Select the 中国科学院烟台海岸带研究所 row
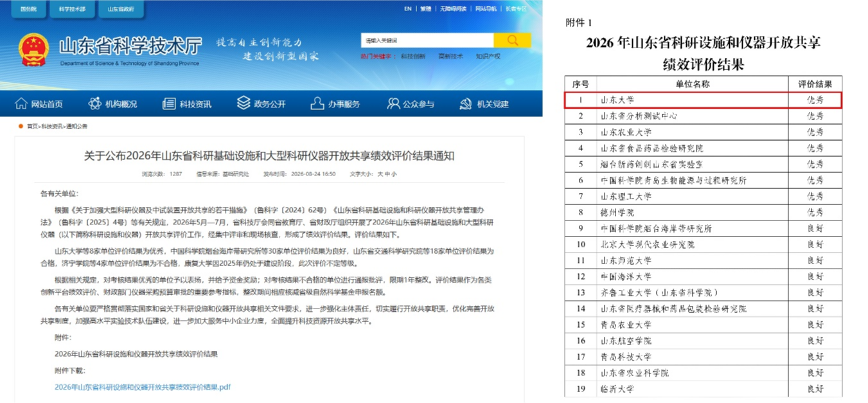The height and width of the screenshot is (403, 868). (x=704, y=229)
